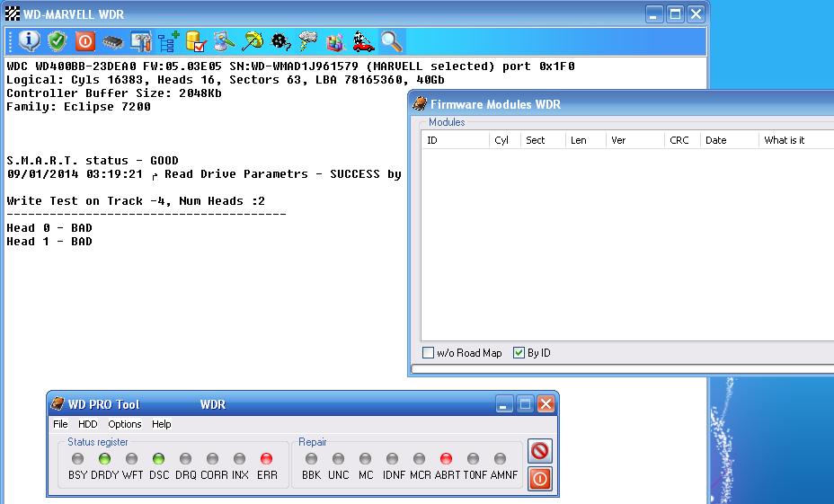The image size is (834, 504).
Task: Click the WDC WD400BB-23DEA0 drive identification line
Action: [290, 66]
